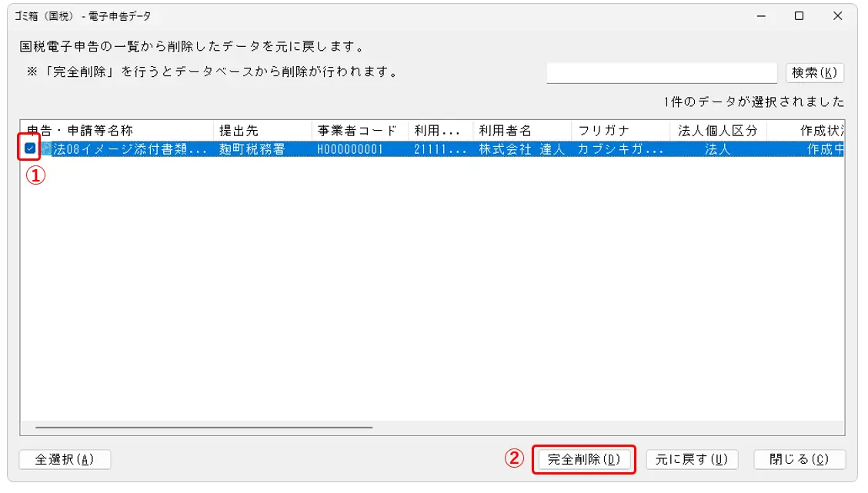Click the 事業者コード column header
This screenshot has height=493, width=868.
359,131
